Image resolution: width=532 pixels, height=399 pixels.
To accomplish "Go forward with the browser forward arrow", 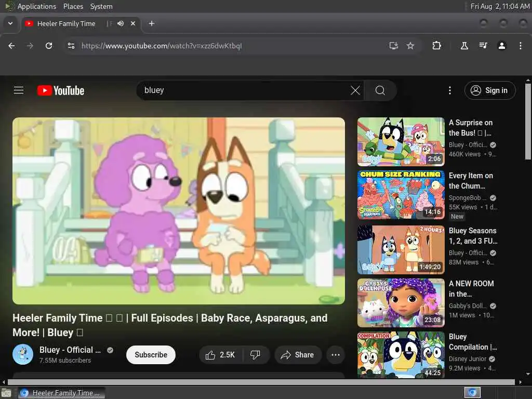I will point(30,46).
